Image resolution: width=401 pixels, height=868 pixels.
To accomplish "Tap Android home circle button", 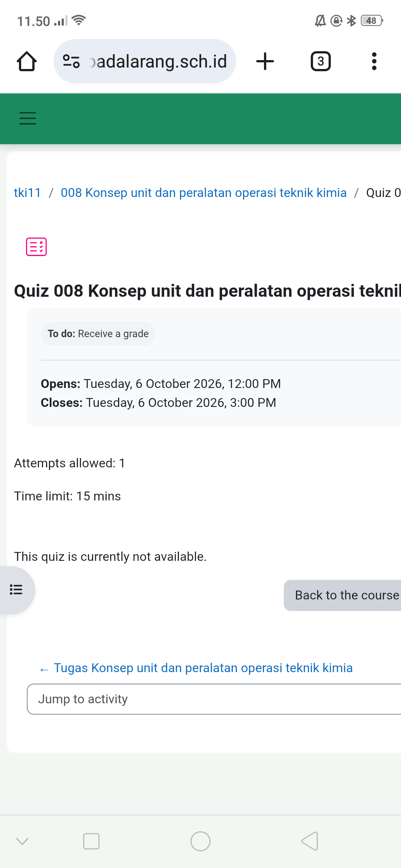I will tap(200, 841).
